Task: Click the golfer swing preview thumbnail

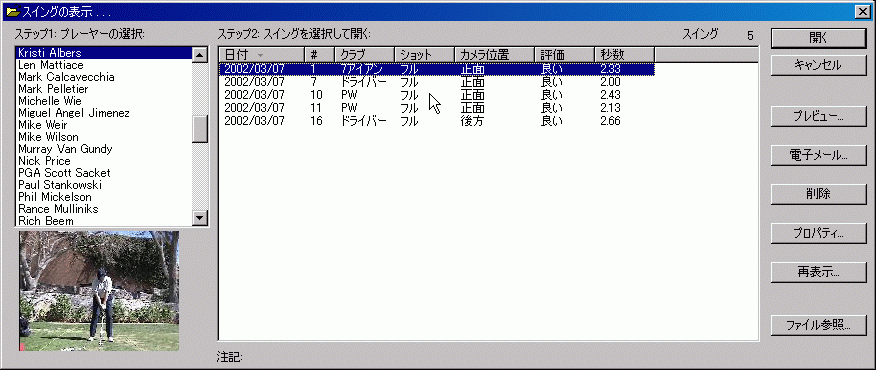Action: point(99,291)
